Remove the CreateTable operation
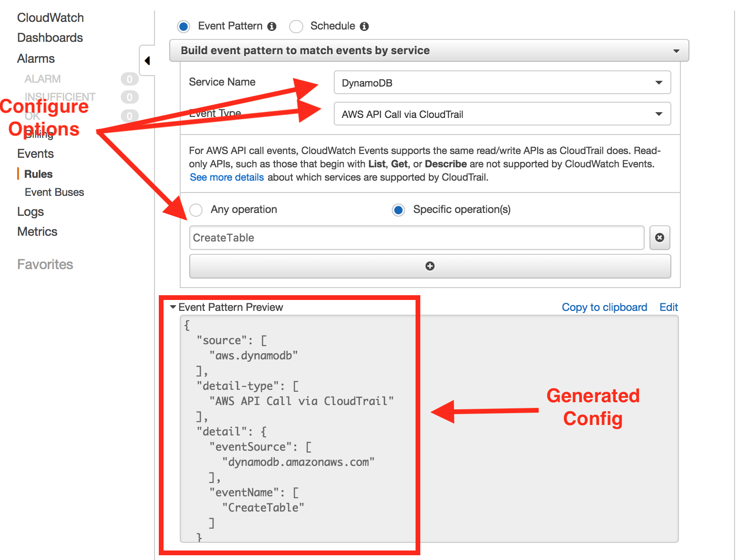This screenshot has height=560, width=736. tap(660, 238)
